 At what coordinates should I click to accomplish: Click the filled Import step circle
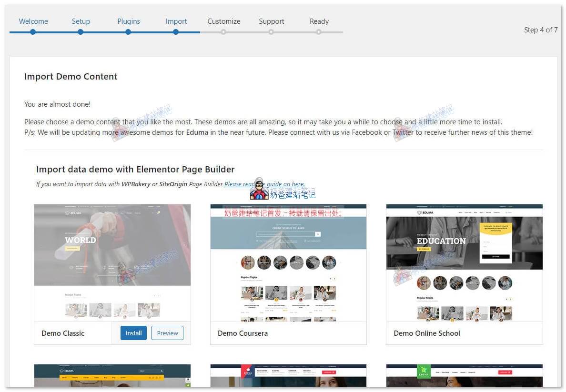pyautogui.click(x=176, y=32)
